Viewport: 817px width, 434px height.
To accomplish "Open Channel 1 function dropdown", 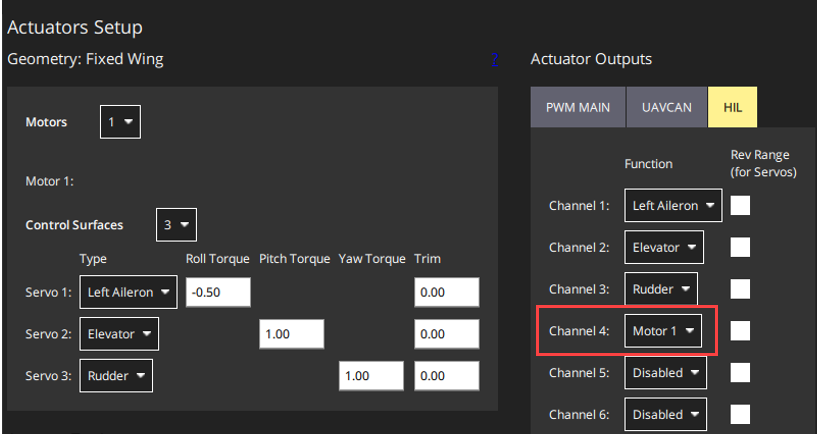I will click(x=673, y=206).
